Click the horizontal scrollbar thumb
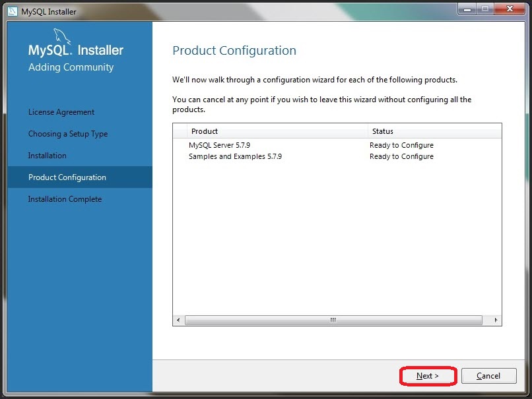 coord(333,320)
